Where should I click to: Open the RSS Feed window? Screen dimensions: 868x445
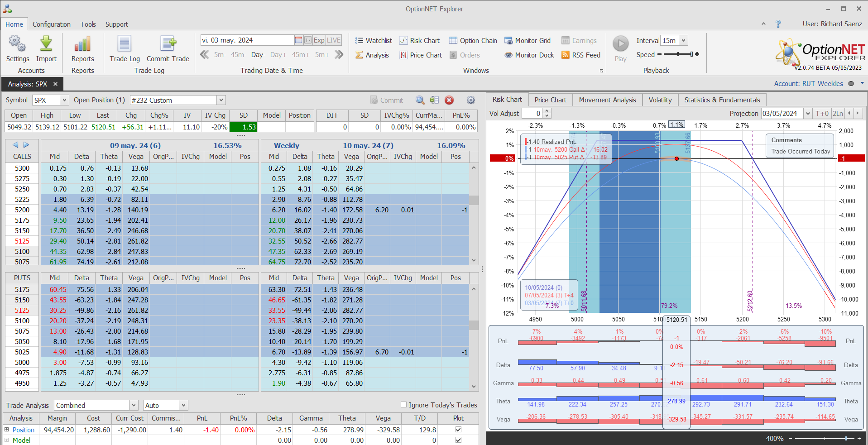coord(581,55)
